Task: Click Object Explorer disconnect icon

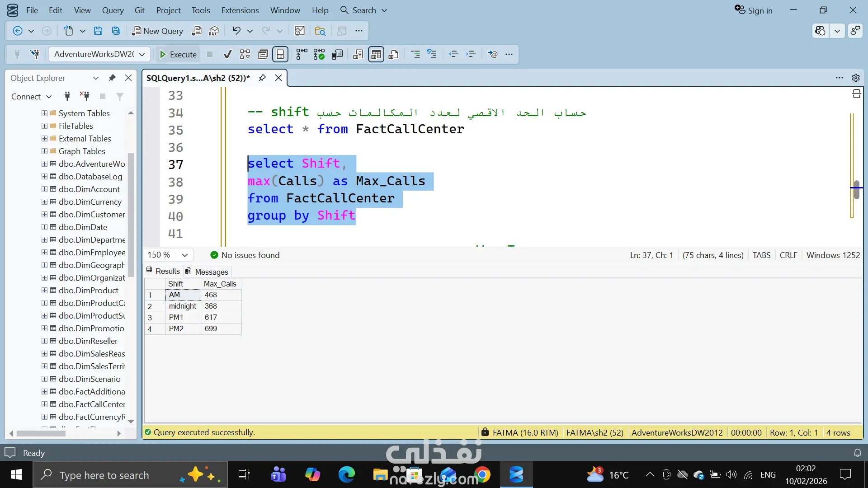Action: [85, 96]
